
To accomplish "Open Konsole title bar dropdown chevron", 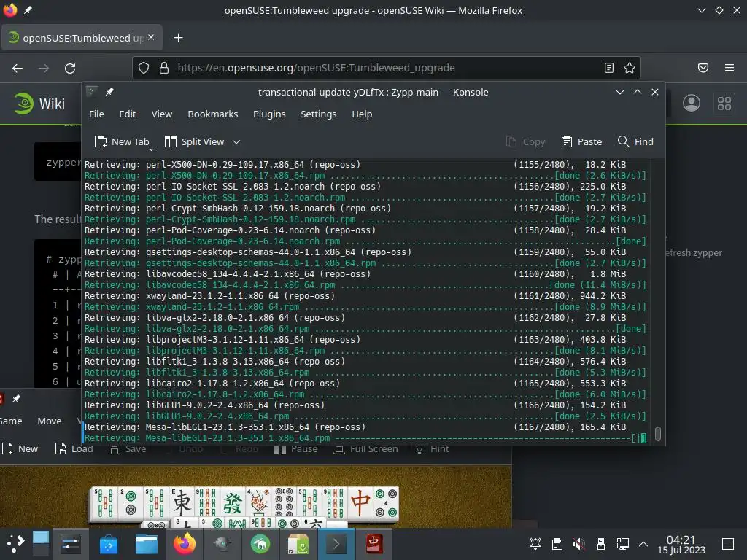I will coord(620,92).
